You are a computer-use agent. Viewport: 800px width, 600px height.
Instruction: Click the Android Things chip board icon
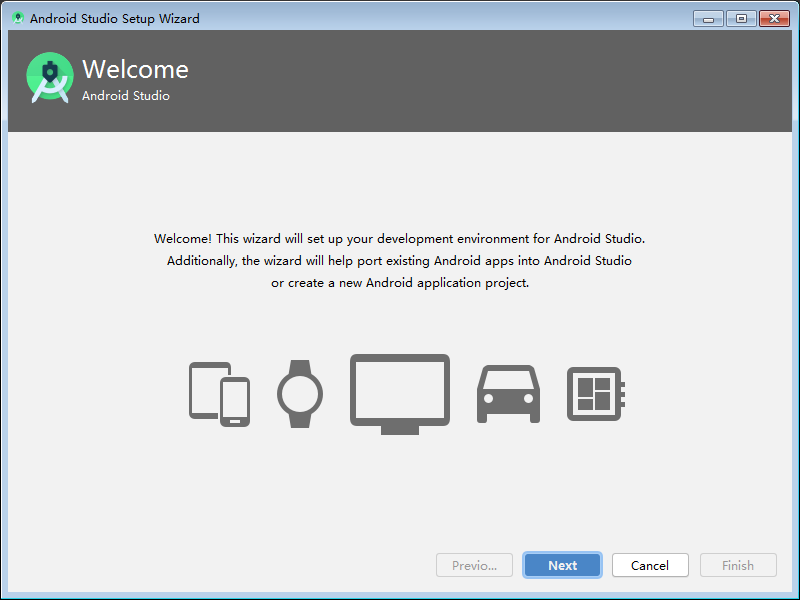tap(596, 394)
